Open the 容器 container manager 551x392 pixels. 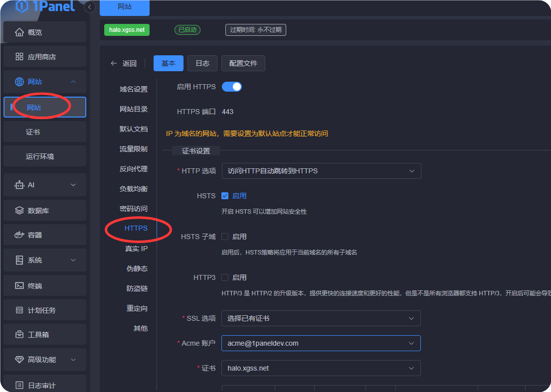44,235
